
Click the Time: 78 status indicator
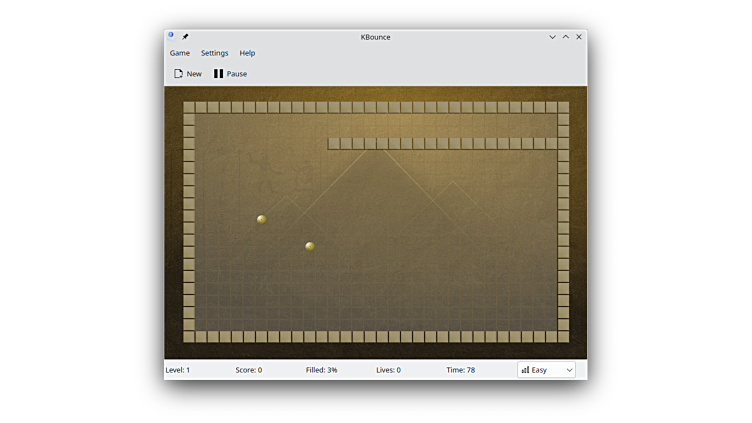pos(461,370)
